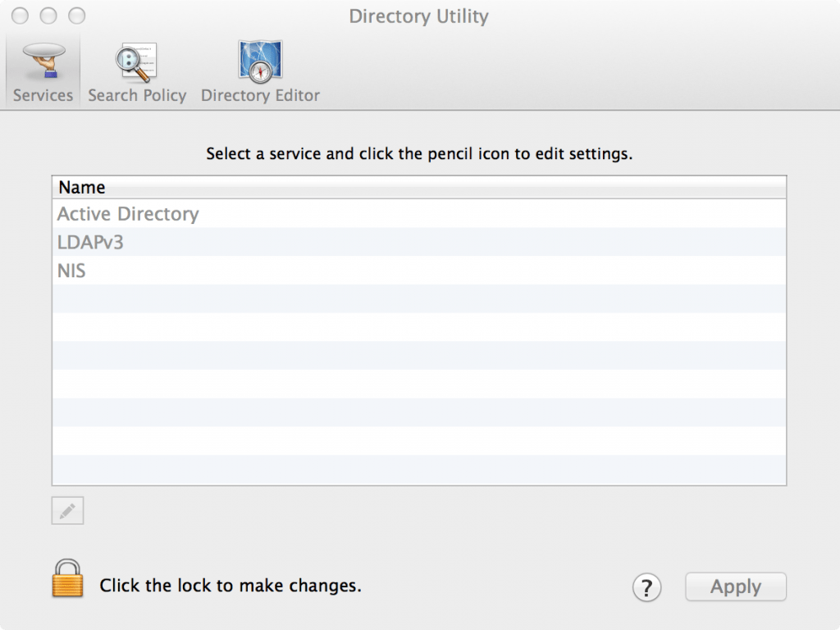840x630 pixels.
Task: Open help with the question mark button
Action: (x=646, y=587)
